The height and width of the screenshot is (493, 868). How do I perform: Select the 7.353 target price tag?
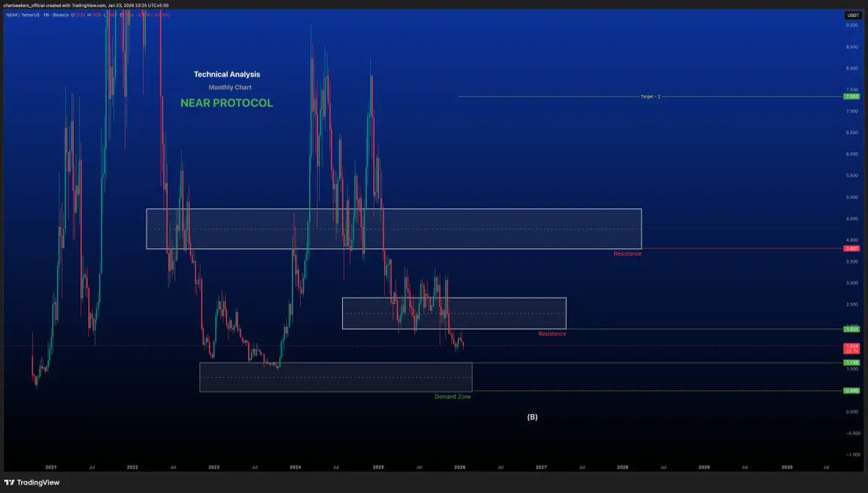click(x=851, y=96)
